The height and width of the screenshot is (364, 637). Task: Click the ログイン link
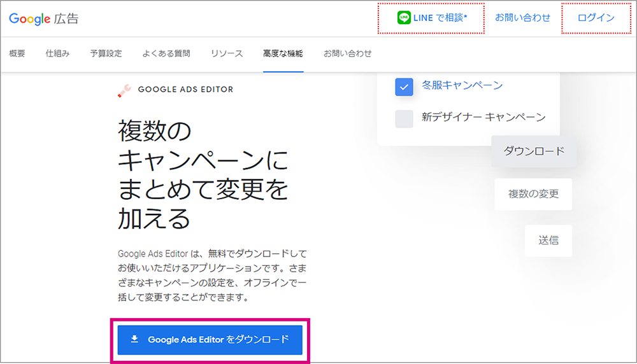click(x=596, y=17)
